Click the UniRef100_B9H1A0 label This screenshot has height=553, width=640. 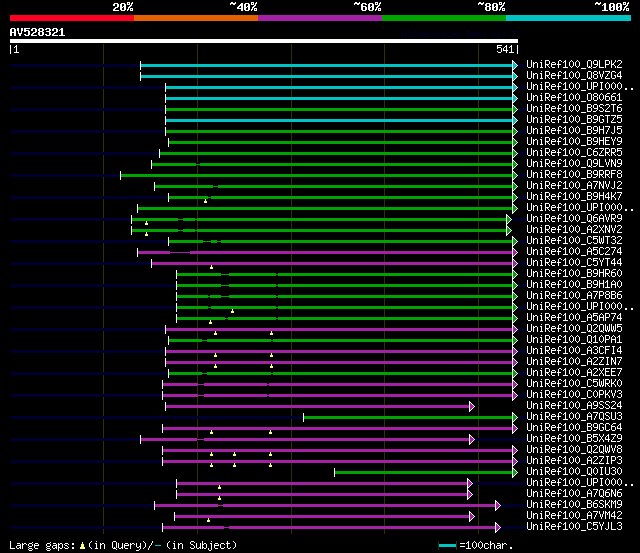[574, 284]
